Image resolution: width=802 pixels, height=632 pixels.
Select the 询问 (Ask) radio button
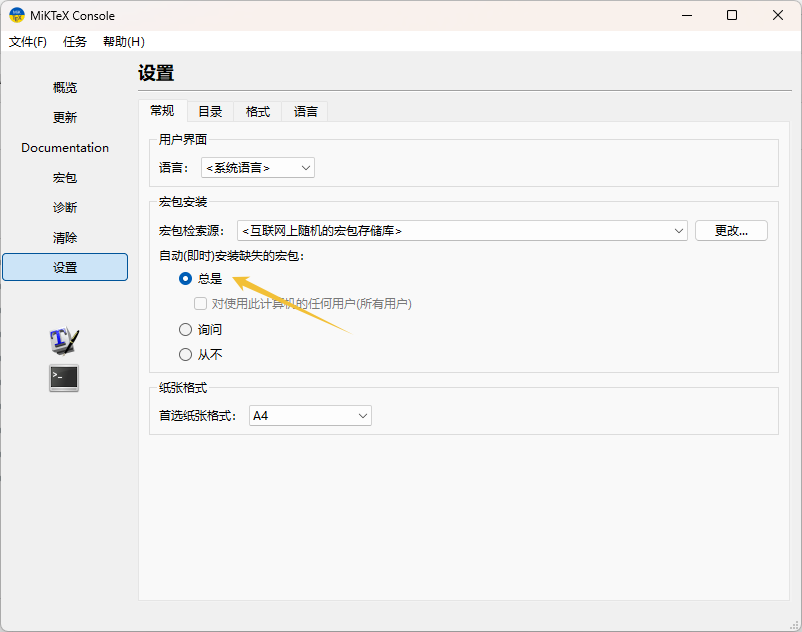(x=185, y=329)
